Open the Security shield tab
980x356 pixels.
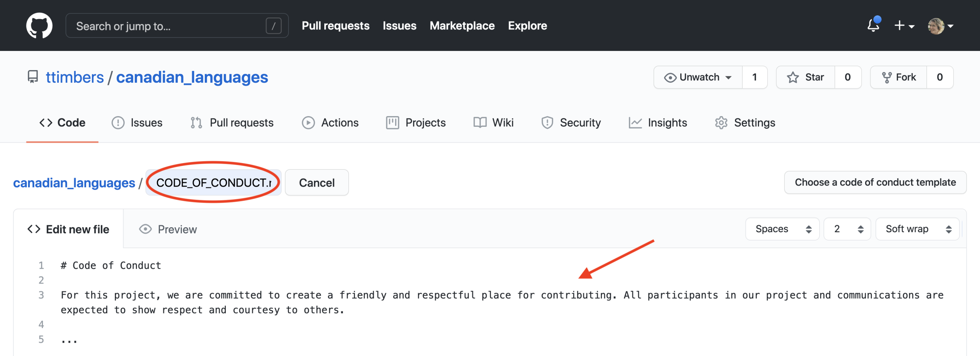[x=571, y=123]
